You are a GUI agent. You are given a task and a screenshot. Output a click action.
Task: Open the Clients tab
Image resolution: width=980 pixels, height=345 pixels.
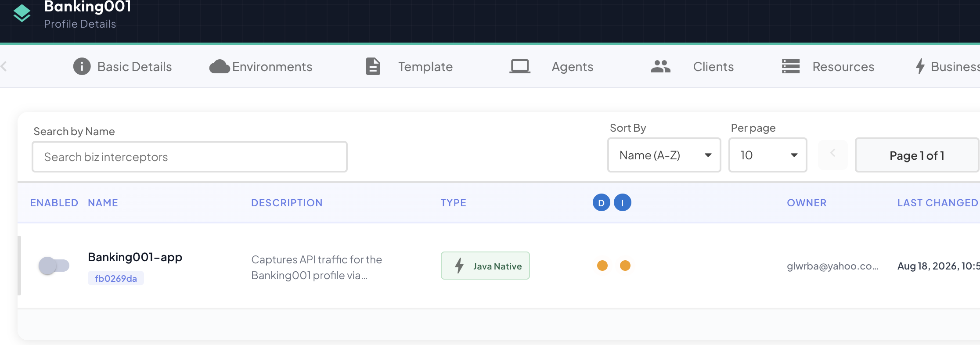point(692,67)
